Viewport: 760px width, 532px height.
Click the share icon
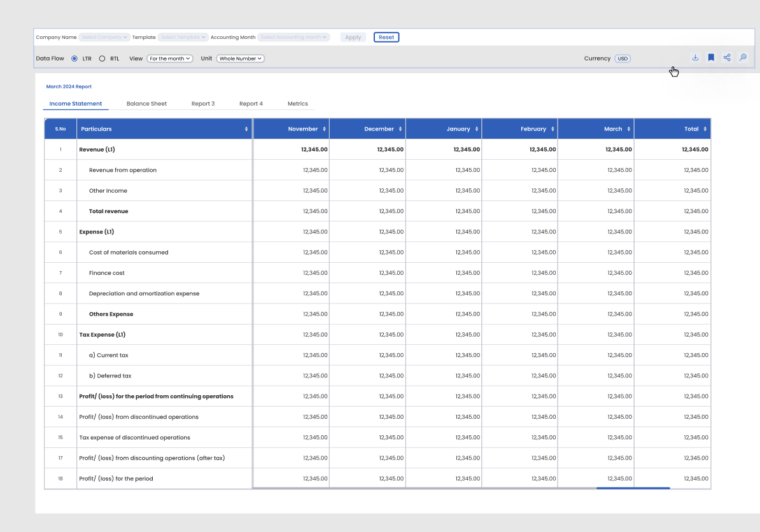[x=727, y=58]
